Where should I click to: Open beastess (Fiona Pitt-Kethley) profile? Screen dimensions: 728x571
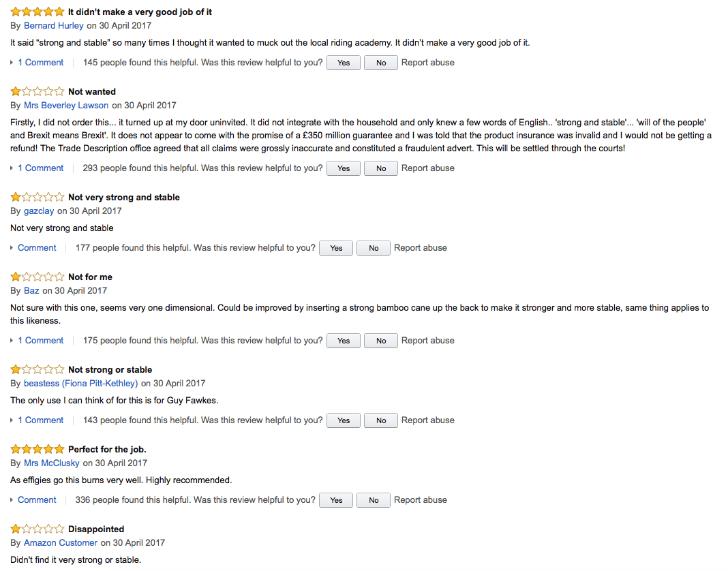pos(81,384)
